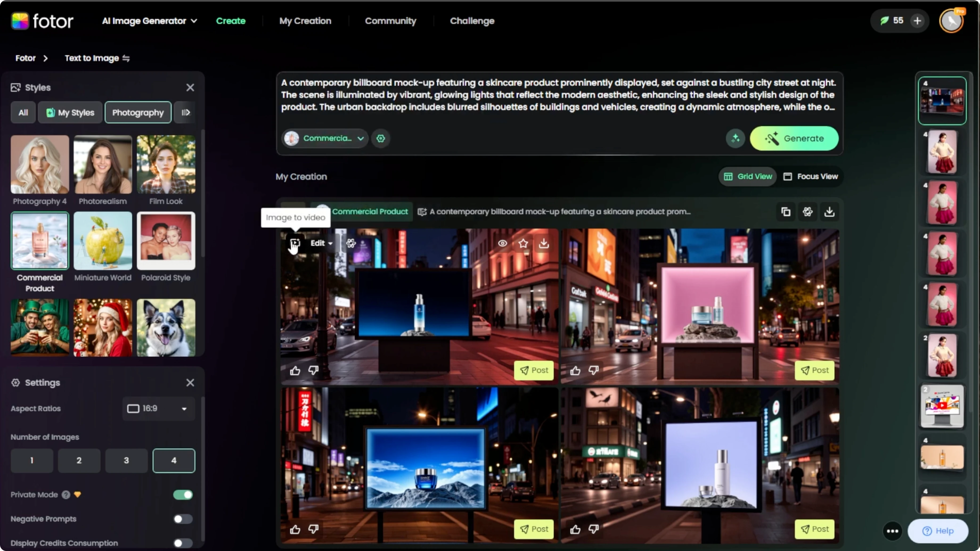Select the My Styles filter
The width and height of the screenshot is (980, 551).
tap(70, 113)
